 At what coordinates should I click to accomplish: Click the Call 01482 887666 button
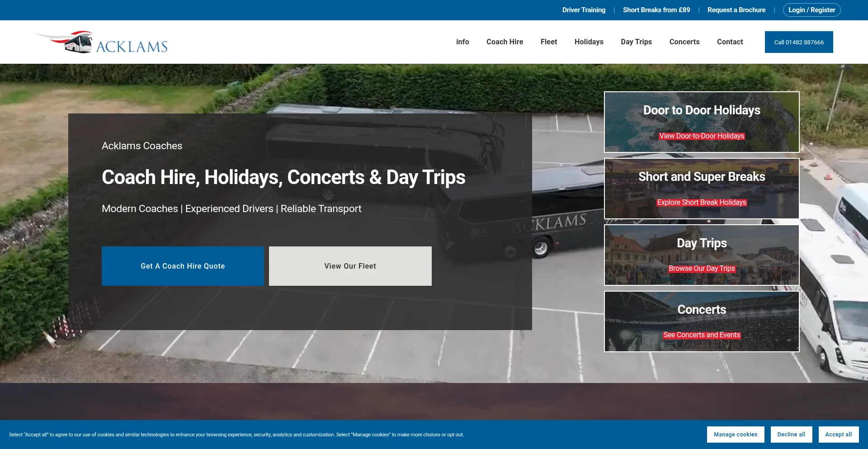(799, 42)
